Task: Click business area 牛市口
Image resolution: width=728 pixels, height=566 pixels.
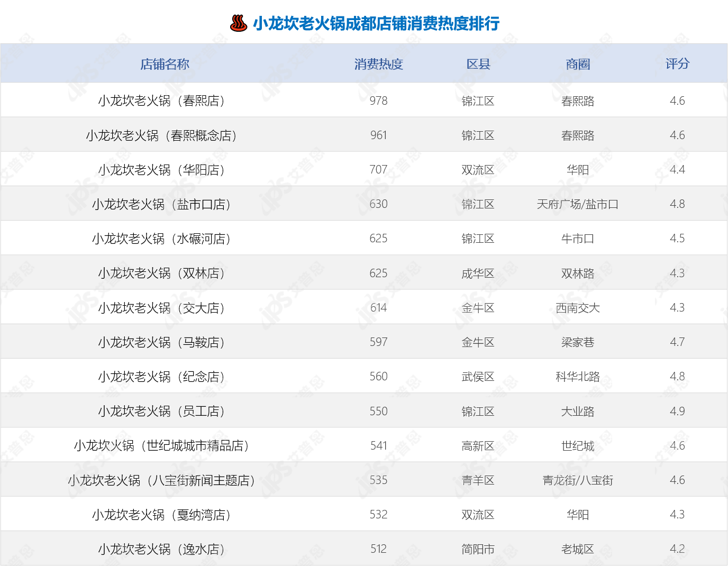Action: (x=578, y=239)
